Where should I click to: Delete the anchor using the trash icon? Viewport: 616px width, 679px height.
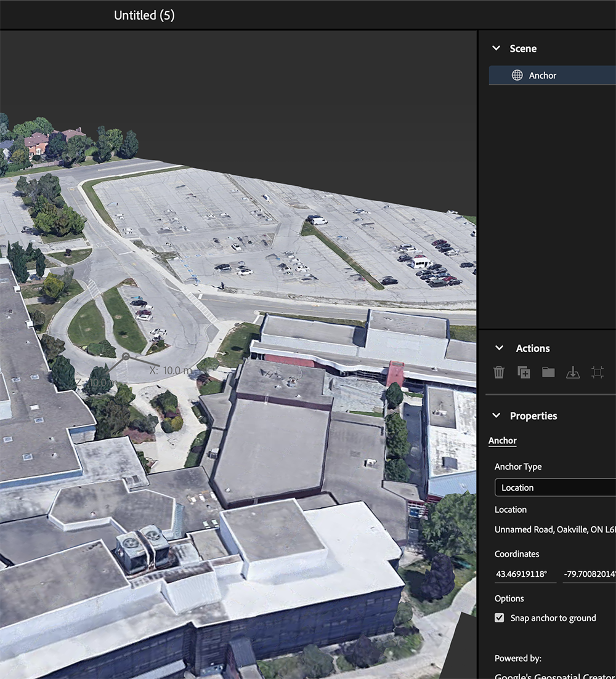click(x=498, y=372)
